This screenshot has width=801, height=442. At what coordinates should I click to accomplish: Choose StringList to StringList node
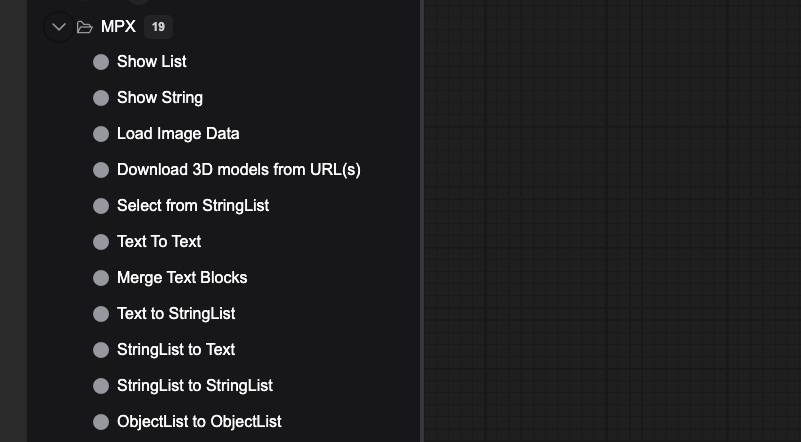pos(195,386)
